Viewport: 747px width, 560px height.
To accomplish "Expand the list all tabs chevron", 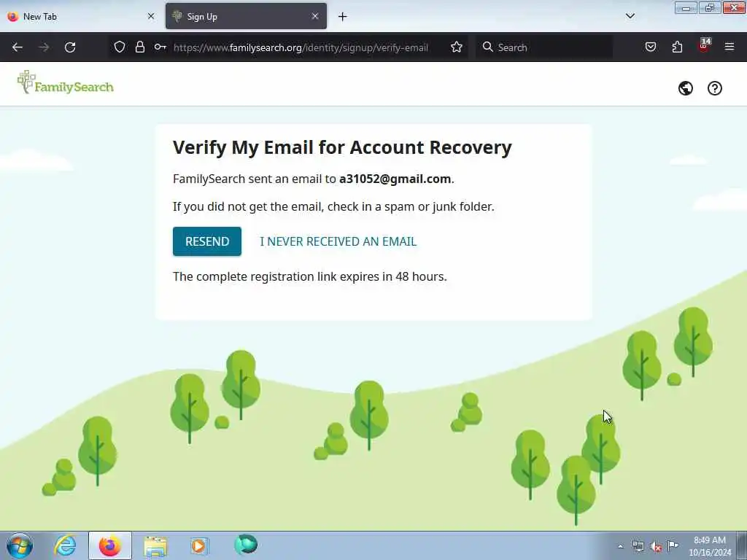I will pyautogui.click(x=630, y=16).
